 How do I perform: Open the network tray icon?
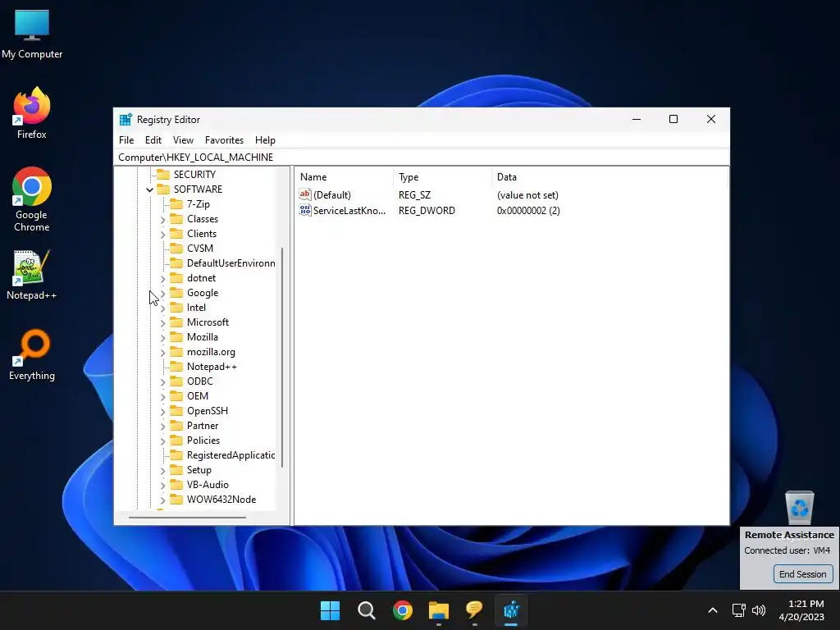[739, 610]
